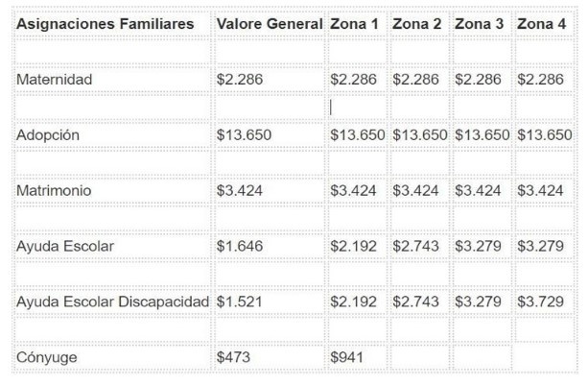The width and height of the screenshot is (588, 386).
Task: Click the $1.646 Ayuda Escolar value
Action: [239, 247]
